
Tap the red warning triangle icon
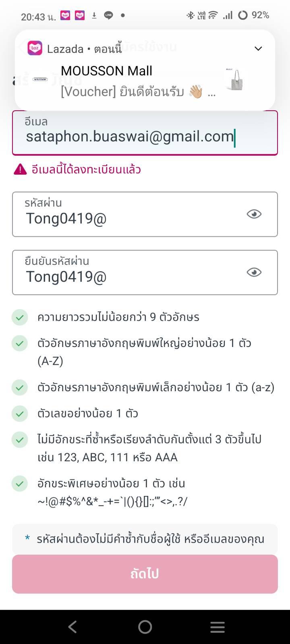(x=20, y=169)
